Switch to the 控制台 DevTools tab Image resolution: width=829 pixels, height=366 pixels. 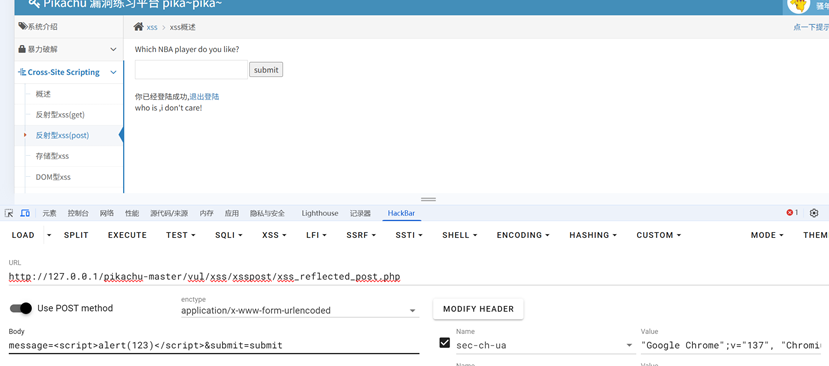coord(78,213)
